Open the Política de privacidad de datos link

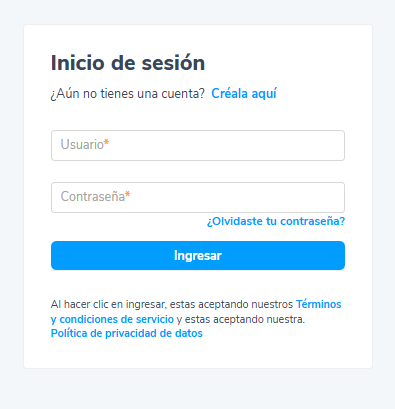(x=127, y=333)
